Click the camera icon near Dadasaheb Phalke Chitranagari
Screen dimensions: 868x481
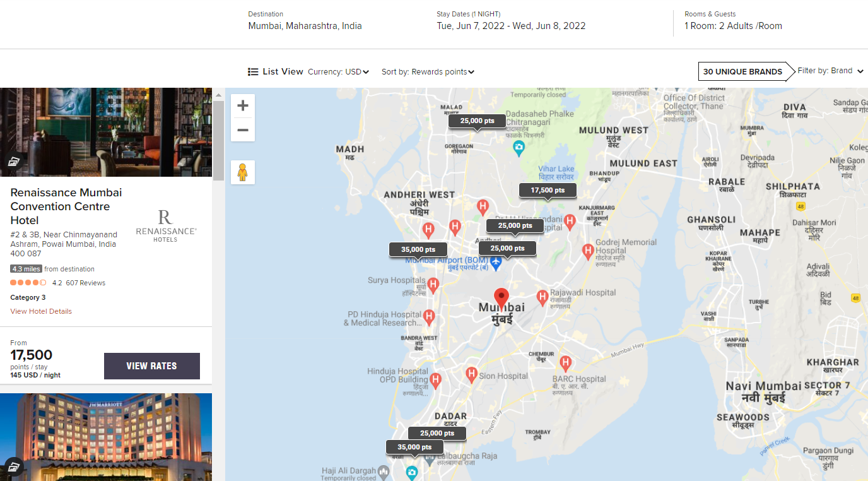click(x=519, y=149)
